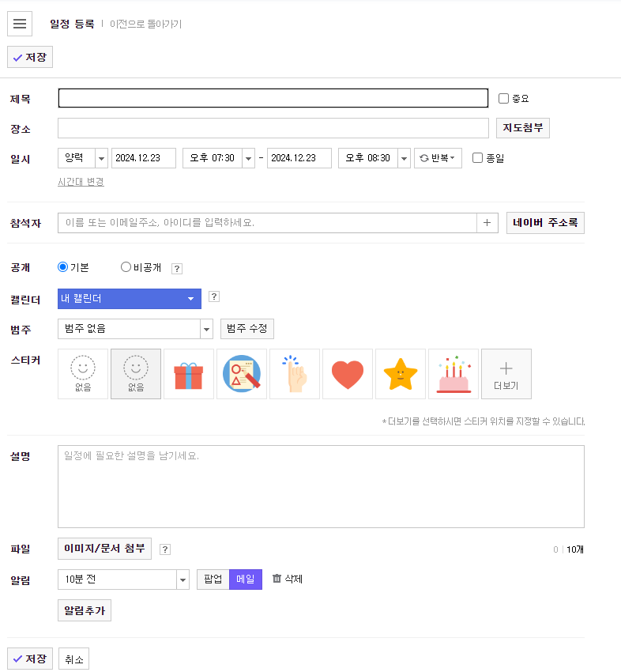Open the 범주 없음 category dropdown
The height and width of the screenshot is (672, 621).
pyautogui.click(x=134, y=329)
